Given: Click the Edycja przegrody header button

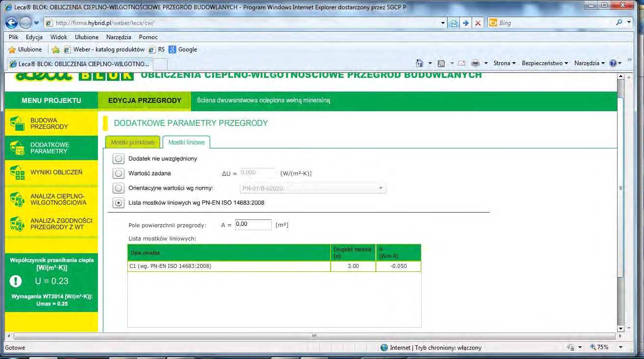Looking at the screenshot, I should [x=144, y=100].
